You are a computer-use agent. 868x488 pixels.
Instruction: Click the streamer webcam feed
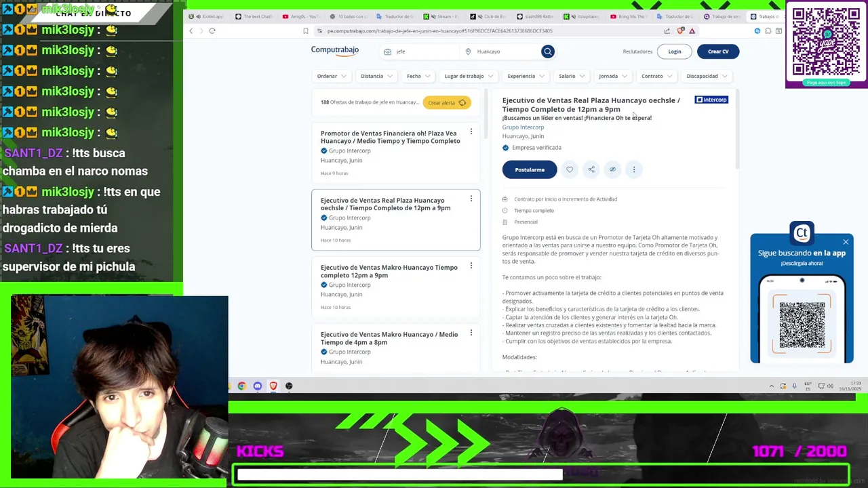119,387
